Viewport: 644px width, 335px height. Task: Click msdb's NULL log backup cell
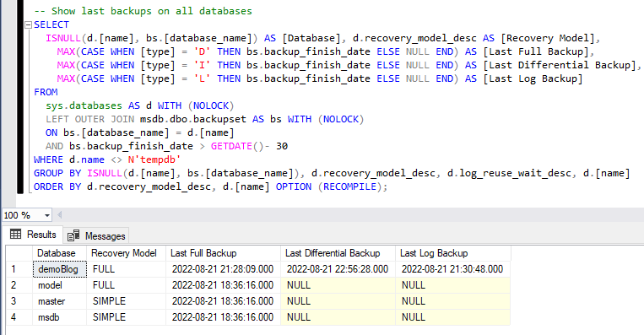coord(453,317)
